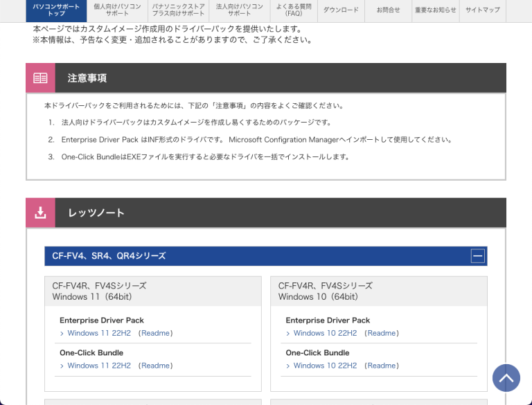
Task: Collapse the CF-FV4, SR4, QR4シリーズ section
Action: [x=477, y=256]
